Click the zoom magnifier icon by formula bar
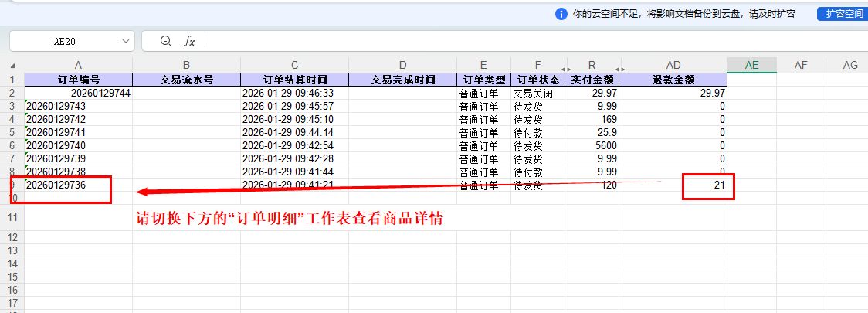The width and height of the screenshot is (868, 313). (165, 40)
